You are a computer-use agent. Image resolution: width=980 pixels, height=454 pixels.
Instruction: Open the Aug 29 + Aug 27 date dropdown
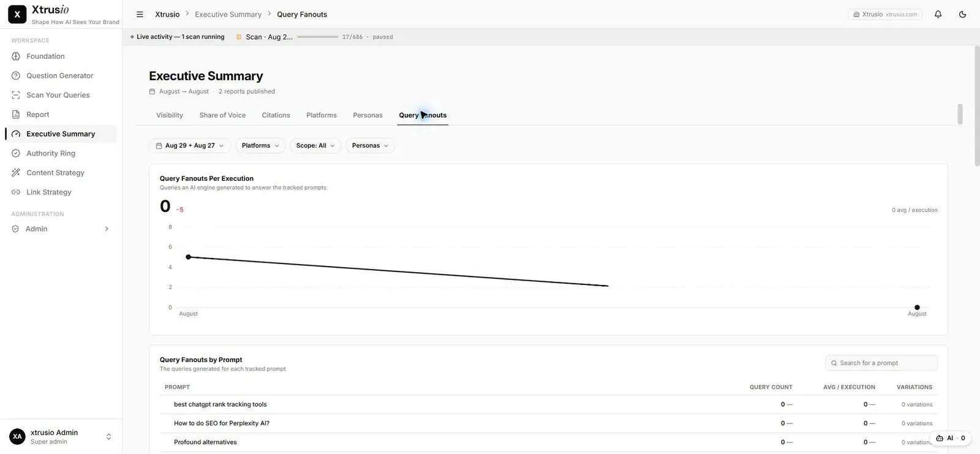pyautogui.click(x=190, y=146)
